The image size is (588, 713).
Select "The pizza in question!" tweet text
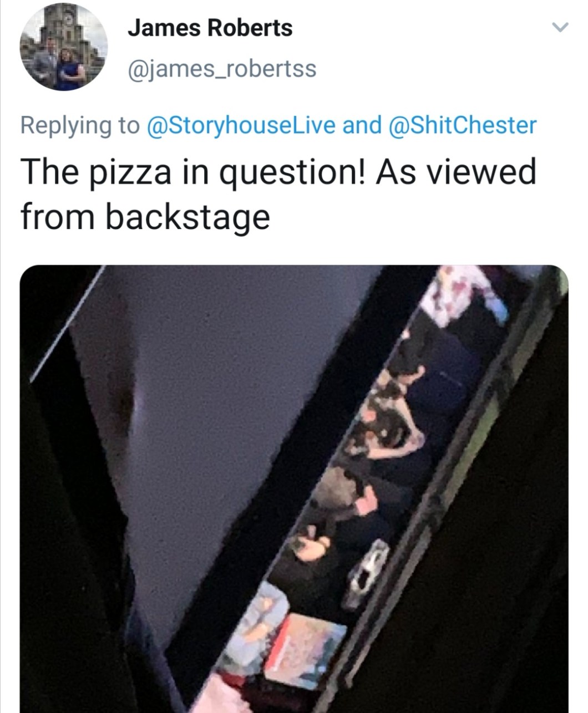[x=194, y=172]
